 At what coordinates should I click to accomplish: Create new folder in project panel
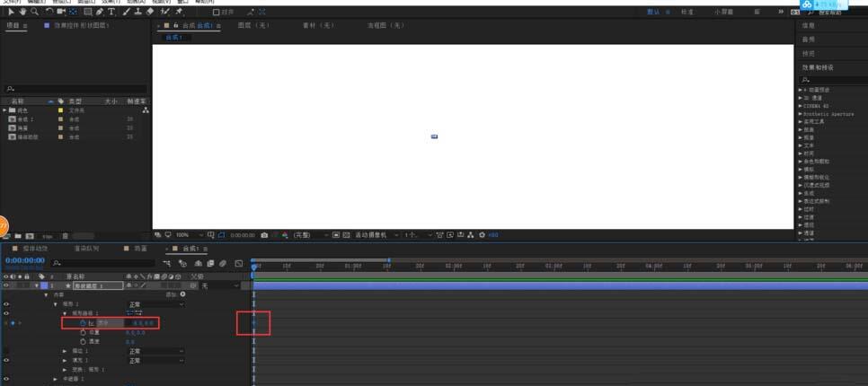18,236
